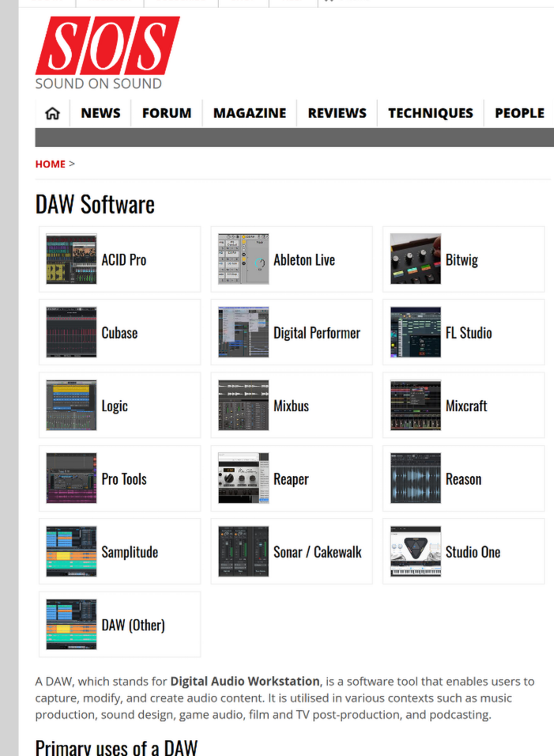
Task: Select the Ableton Live thumbnail image
Action: [x=243, y=259]
